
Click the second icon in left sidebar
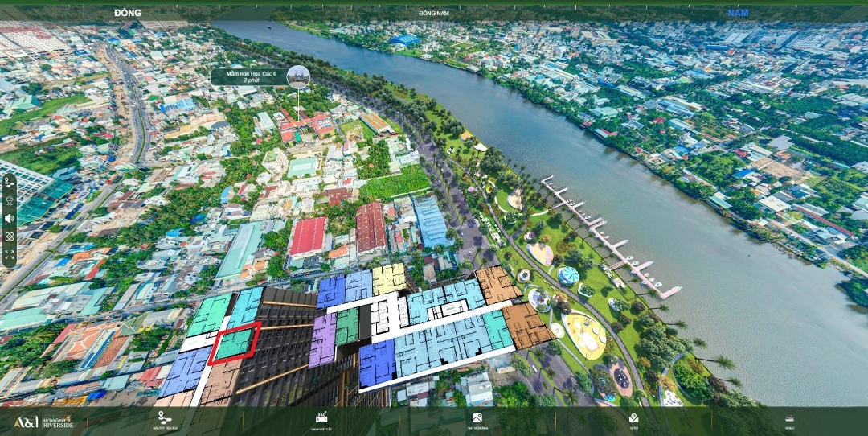(10, 199)
